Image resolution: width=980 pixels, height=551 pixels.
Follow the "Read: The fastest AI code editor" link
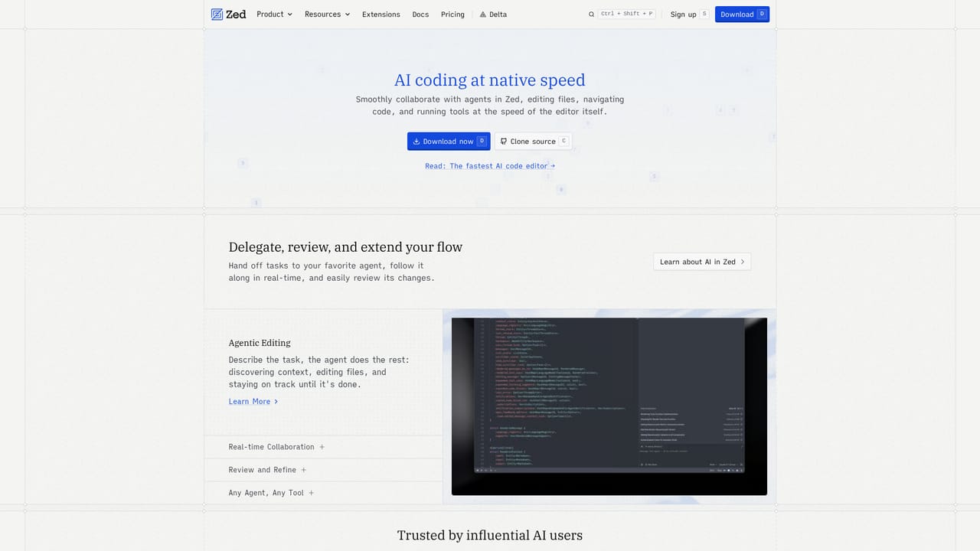[x=490, y=166]
